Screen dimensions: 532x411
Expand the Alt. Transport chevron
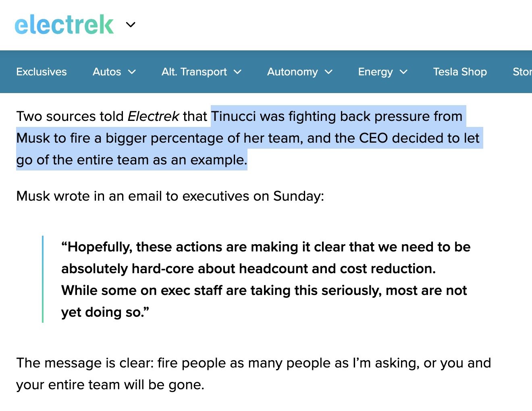pyautogui.click(x=238, y=72)
